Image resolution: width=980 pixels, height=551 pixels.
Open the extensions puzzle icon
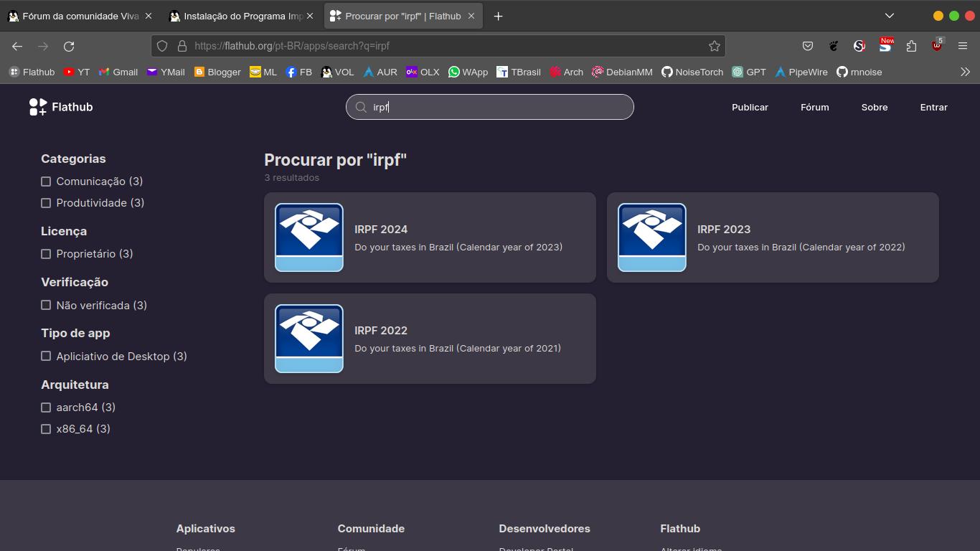(x=911, y=46)
